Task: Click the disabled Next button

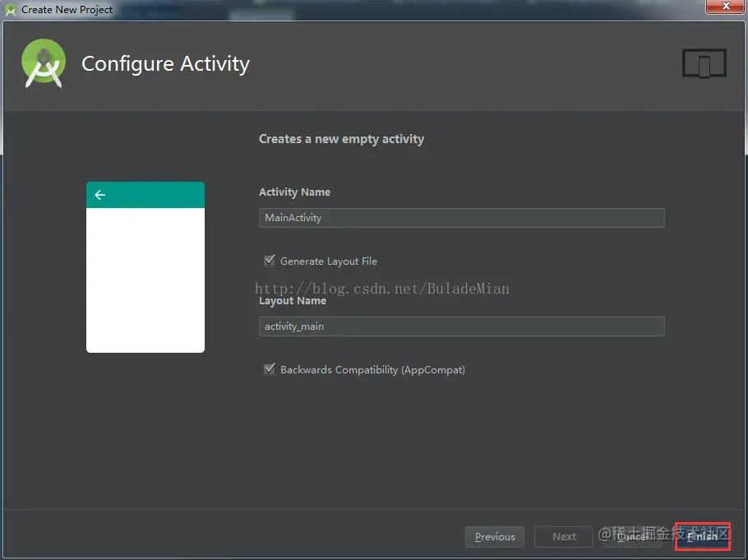Action: [x=564, y=537]
